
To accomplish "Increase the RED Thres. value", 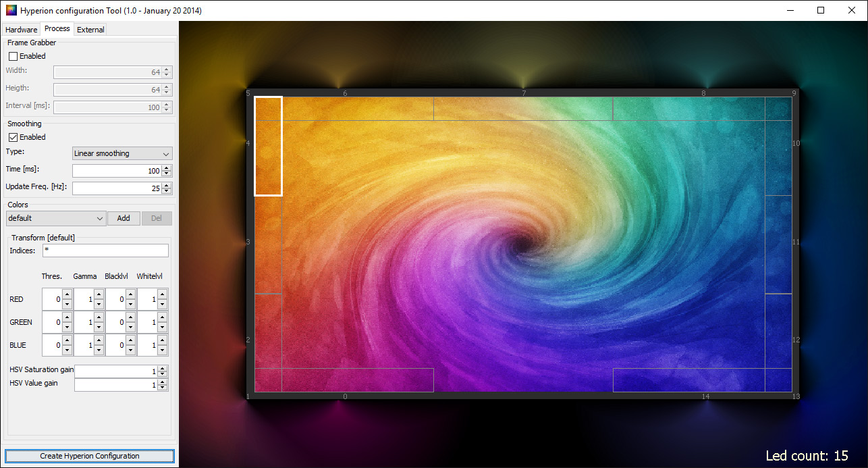I will point(67,294).
